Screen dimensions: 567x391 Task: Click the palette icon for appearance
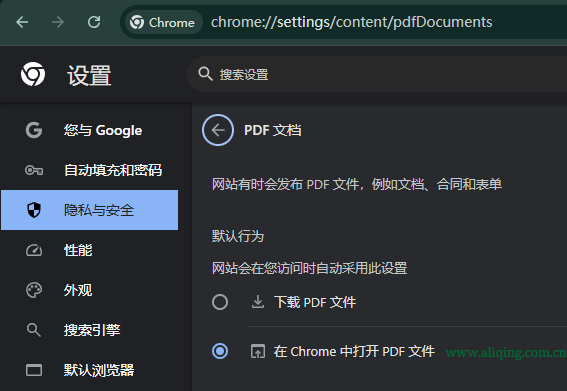(34, 290)
